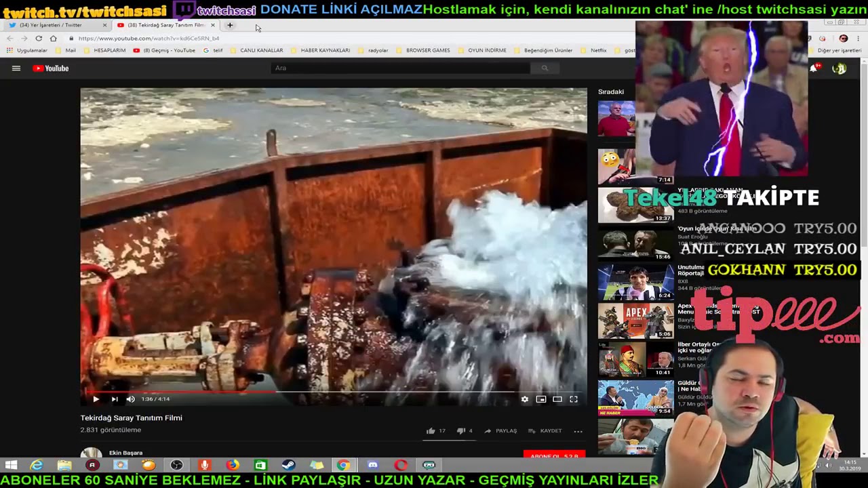868x488 pixels.
Task: Open File Explorer from taskbar
Action: coord(64,465)
